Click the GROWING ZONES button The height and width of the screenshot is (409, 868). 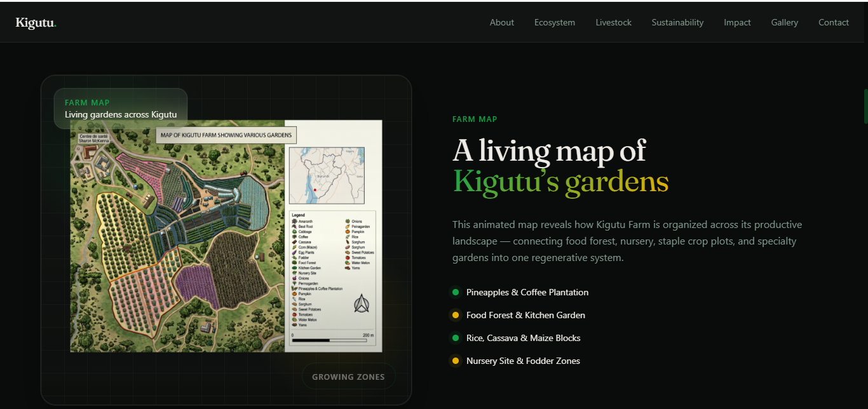click(x=348, y=376)
